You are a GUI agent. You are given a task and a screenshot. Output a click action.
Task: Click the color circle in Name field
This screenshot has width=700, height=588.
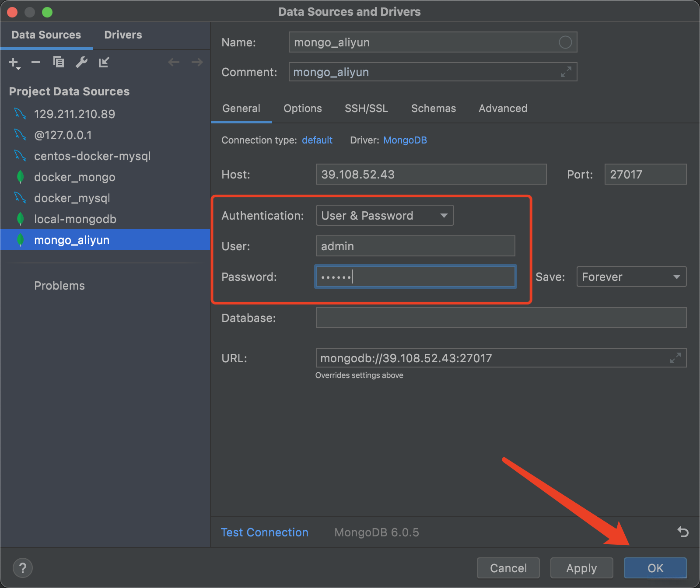565,42
